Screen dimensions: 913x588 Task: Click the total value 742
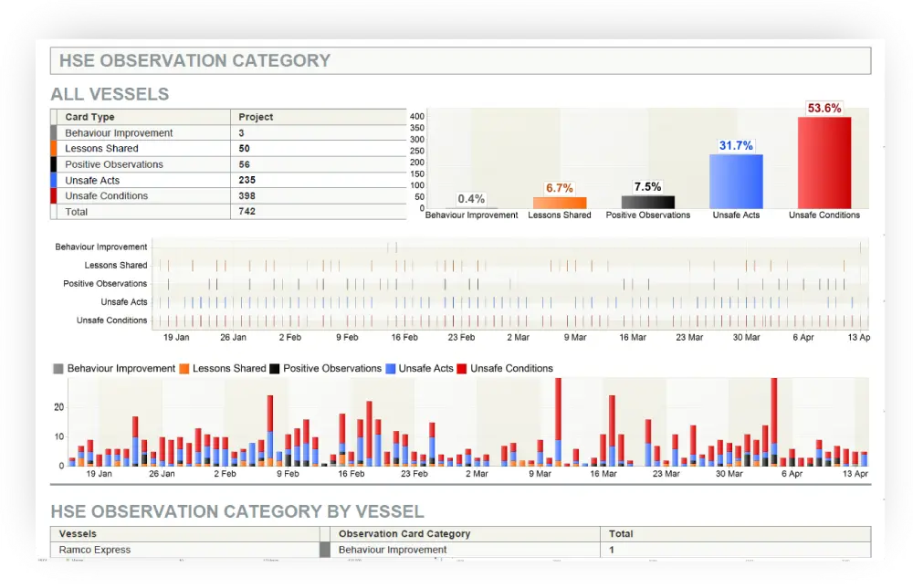point(247,211)
